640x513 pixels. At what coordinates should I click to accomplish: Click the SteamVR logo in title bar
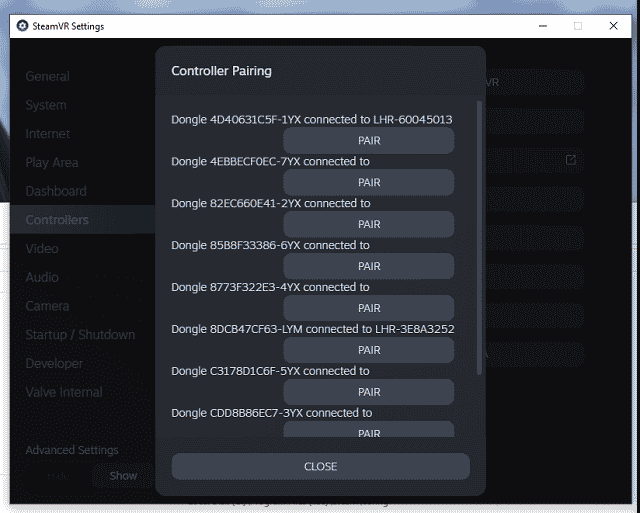tap(22, 26)
